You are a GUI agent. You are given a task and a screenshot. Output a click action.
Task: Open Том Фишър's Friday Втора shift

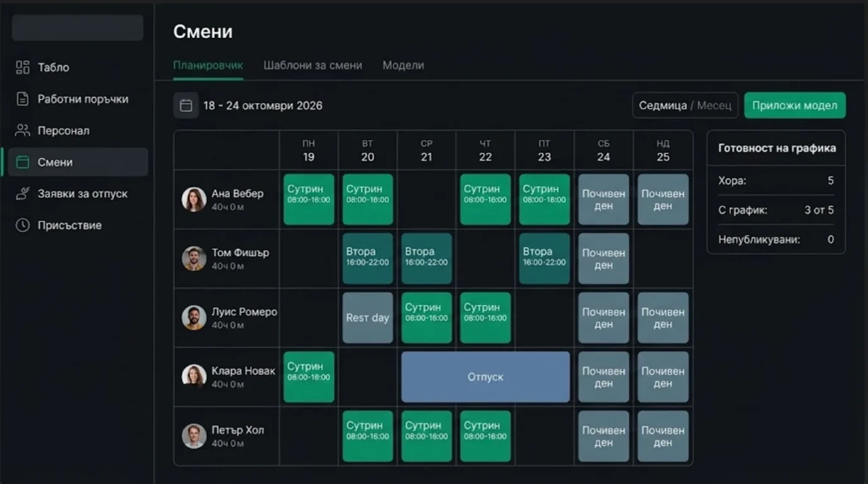[x=544, y=258]
